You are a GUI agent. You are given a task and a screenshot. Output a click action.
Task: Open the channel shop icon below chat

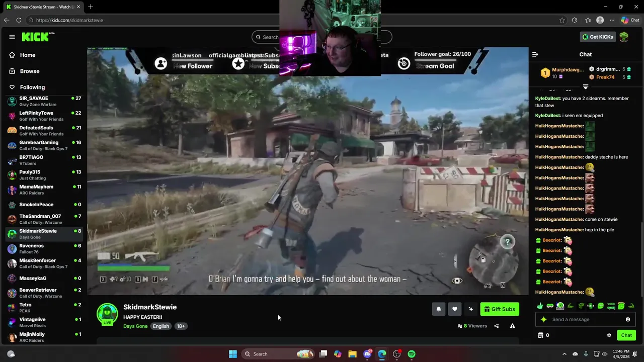click(x=540, y=335)
